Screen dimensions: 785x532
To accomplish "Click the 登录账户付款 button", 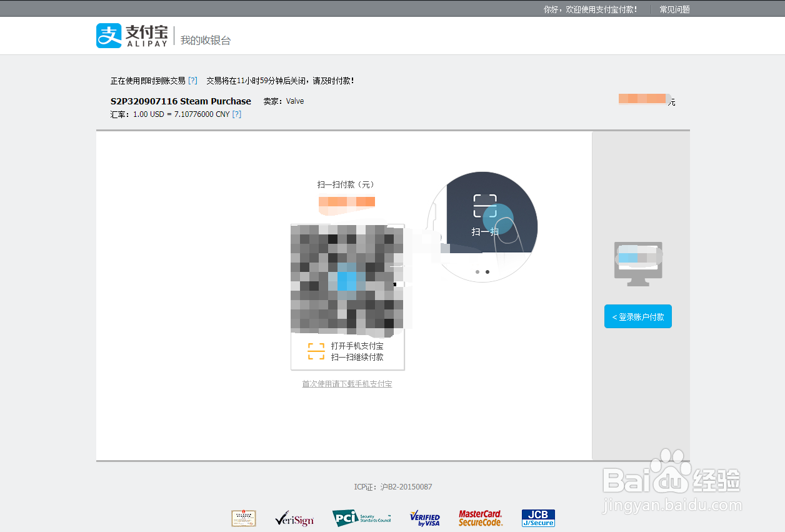I will 637,317.
